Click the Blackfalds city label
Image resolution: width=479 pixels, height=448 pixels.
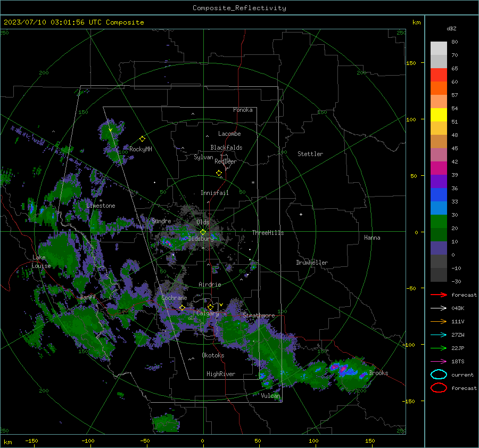pos(226,148)
